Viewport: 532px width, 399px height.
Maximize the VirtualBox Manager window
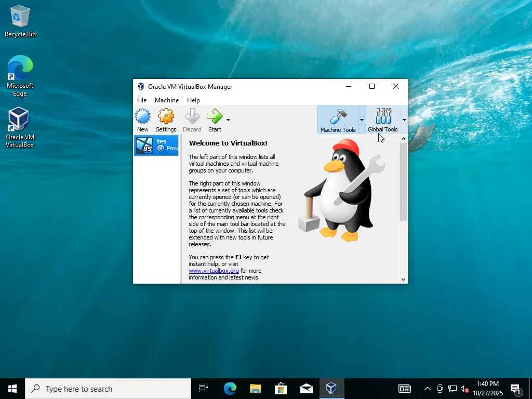pos(372,87)
